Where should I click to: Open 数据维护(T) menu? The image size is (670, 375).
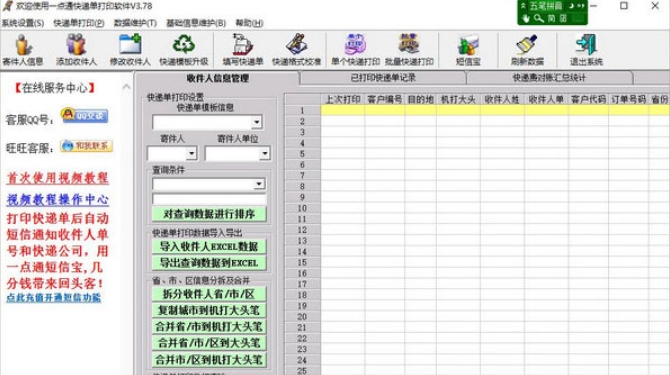click(135, 23)
